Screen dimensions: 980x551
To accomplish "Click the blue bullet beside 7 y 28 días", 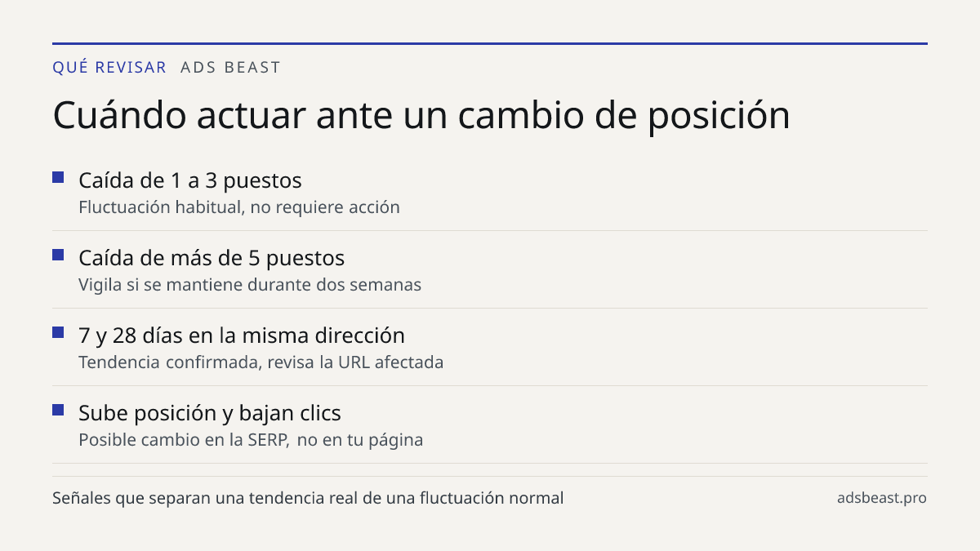I will [x=58, y=332].
